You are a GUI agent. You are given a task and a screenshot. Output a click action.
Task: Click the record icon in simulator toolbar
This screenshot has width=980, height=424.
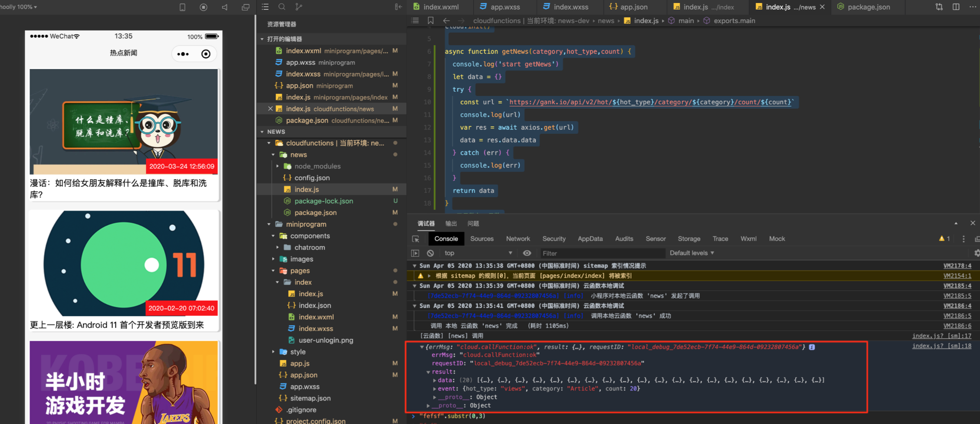coord(204,7)
